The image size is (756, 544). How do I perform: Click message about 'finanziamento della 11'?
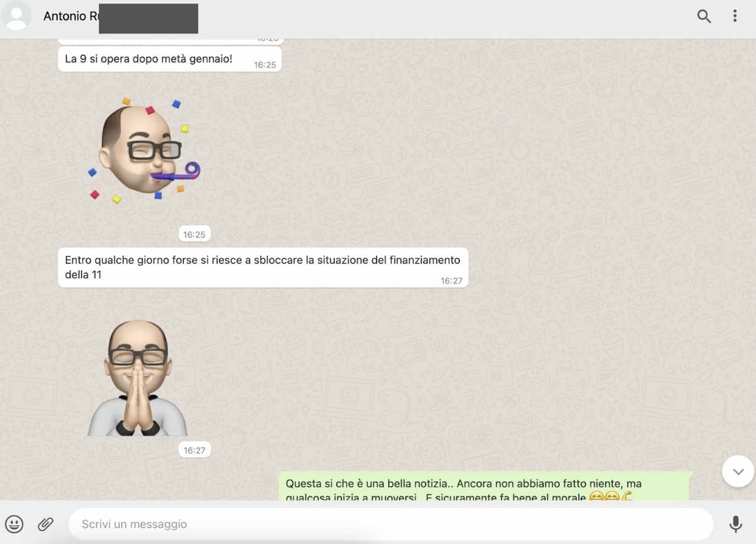[262, 267]
